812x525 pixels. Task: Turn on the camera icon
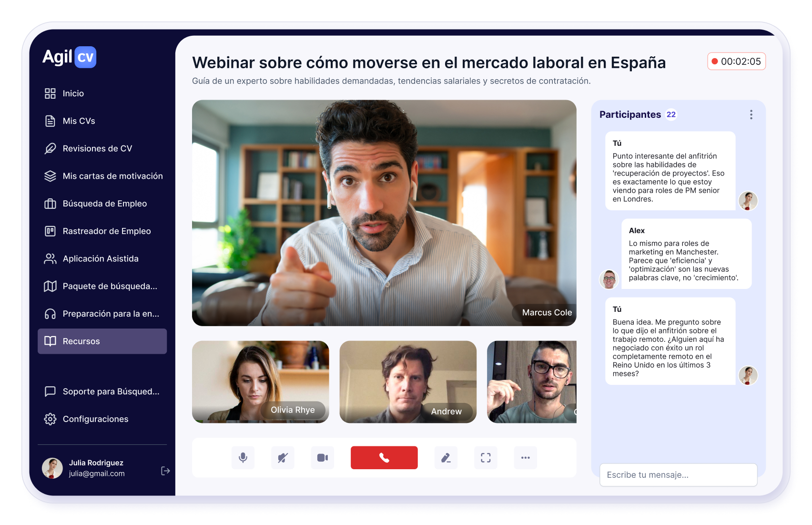pyautogui.click(x=322, y=457)
